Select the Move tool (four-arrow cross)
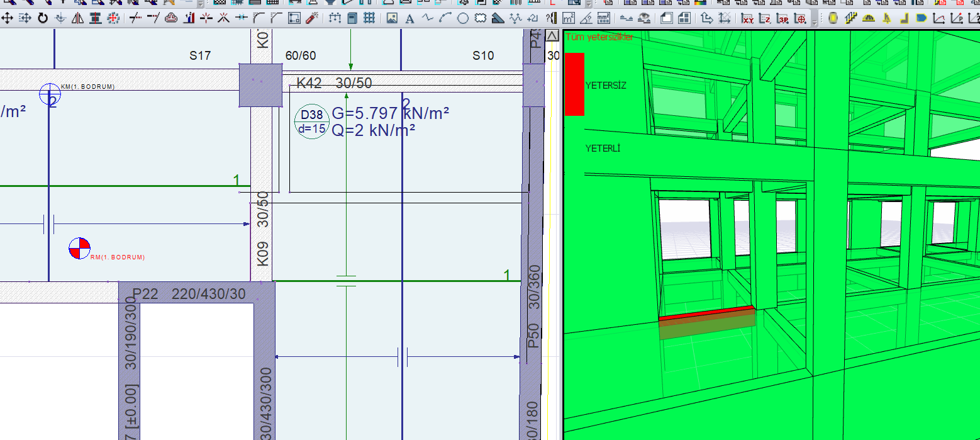The height and width of the screenshot is (440, 980). tap(8, 18)
